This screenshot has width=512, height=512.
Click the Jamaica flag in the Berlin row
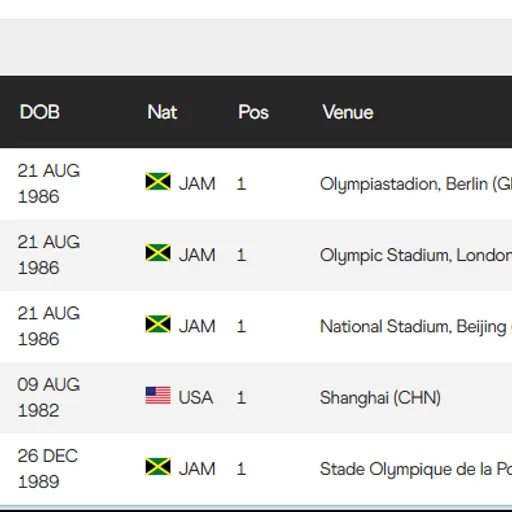[x=158, y=181]
